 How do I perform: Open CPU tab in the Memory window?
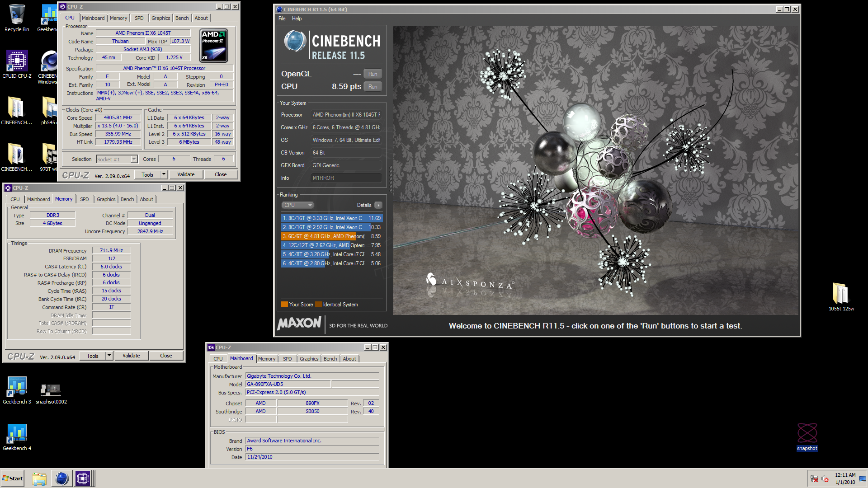pyautogui.click(x=15, y=199)
